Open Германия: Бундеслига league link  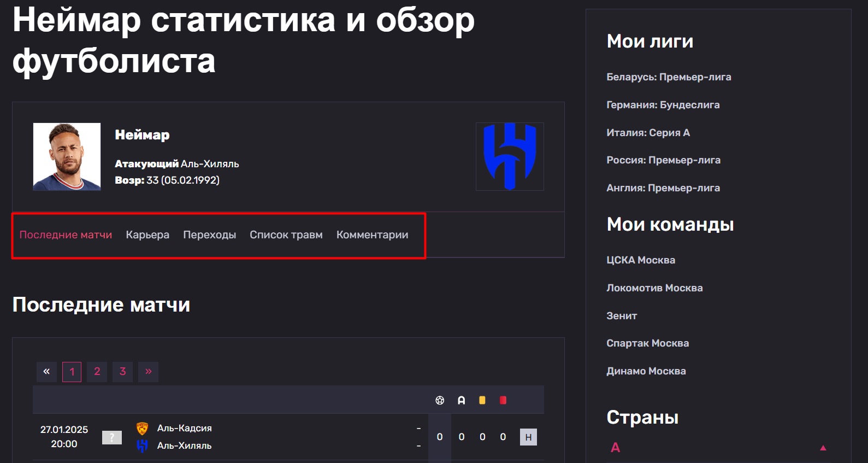663,105
